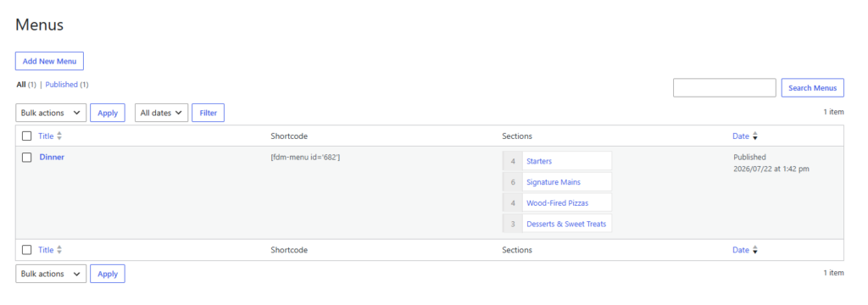Screen dimensions: 868x305
Task: Click the Search Menus button
Action: point(812,88)
